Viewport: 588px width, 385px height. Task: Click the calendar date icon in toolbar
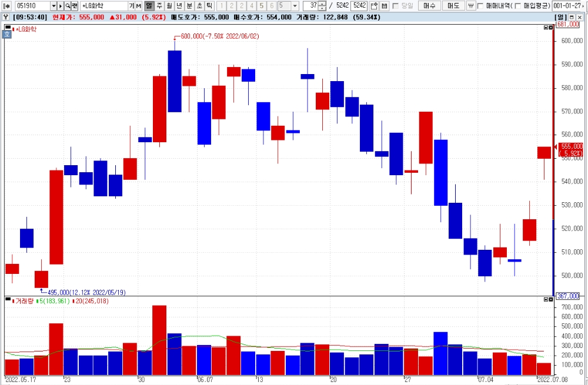384,6
